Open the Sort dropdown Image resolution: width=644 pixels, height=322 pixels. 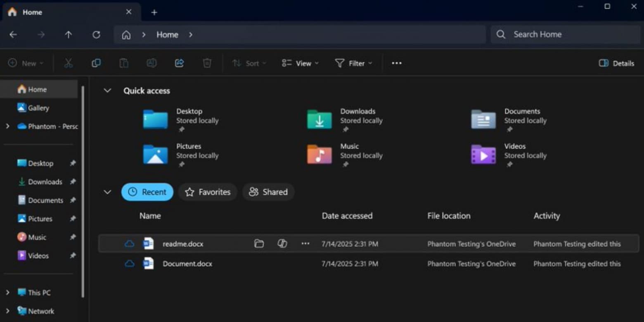pyautogui.click(x=249, y=63)
